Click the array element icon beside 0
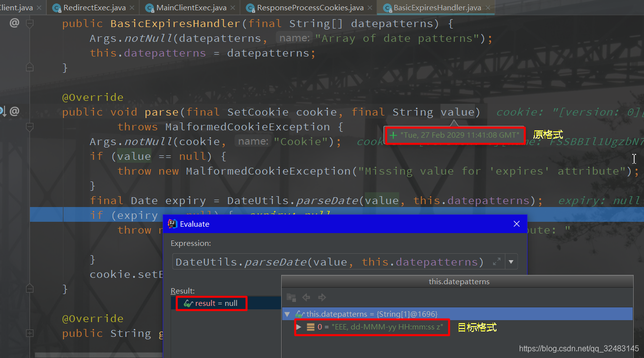This screenshot has height=358, width=644. [x=311, y=327]
